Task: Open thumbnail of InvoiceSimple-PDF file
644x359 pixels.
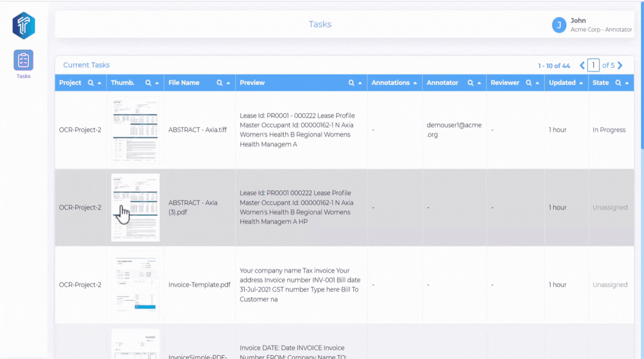Action: click(x=135, y=344)
